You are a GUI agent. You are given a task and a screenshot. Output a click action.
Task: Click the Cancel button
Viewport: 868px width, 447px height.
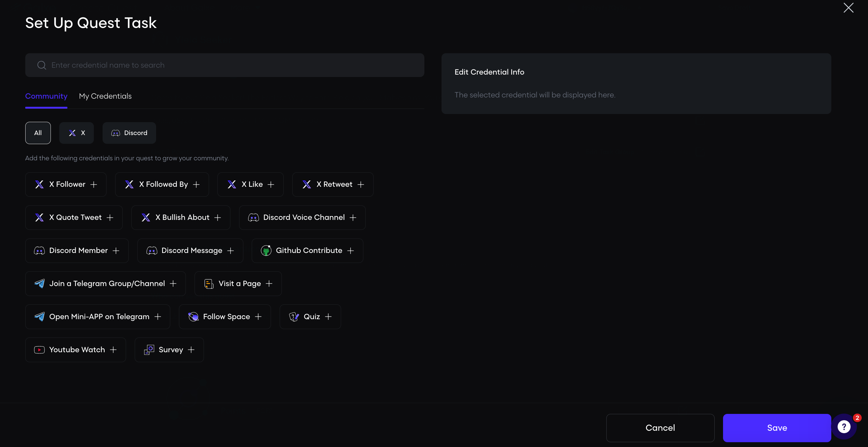coord(660,427)
